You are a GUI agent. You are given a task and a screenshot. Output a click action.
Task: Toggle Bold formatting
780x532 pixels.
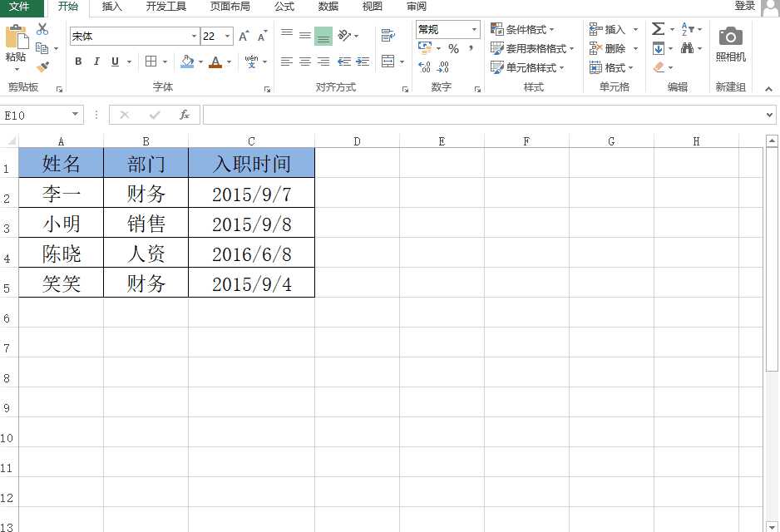(x=78, y=62)
